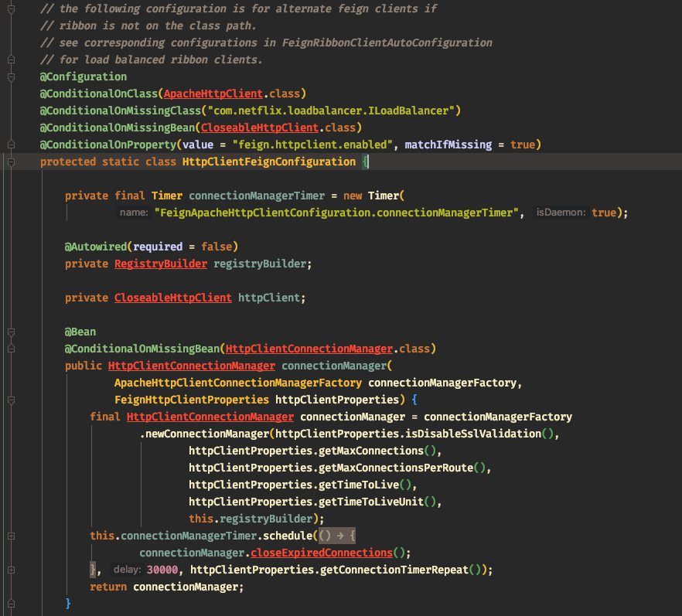Click CloseableHttpClient in @ConditionalOnMissingBean annotation
Image resolution: width=682 pixels, height=616 pixels.
pos(260,128)
